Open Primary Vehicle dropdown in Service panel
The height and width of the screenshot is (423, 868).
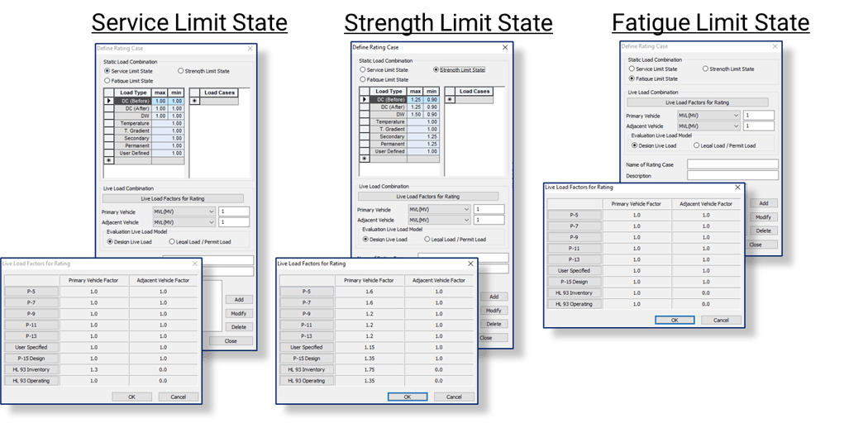(210, 211)
